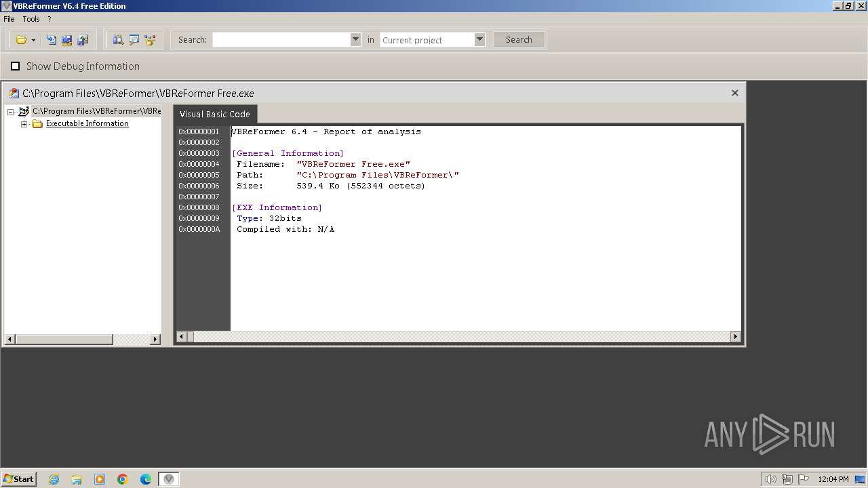868x488 pixels.
Task: Click the Size 539.4 Ko line
Action: point(330,186)
